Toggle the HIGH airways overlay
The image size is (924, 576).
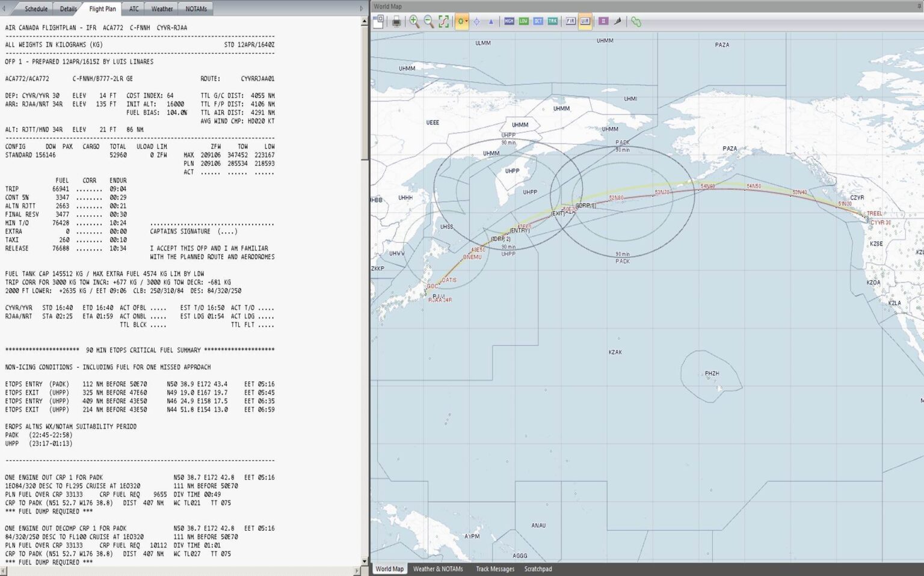point(509,22)
